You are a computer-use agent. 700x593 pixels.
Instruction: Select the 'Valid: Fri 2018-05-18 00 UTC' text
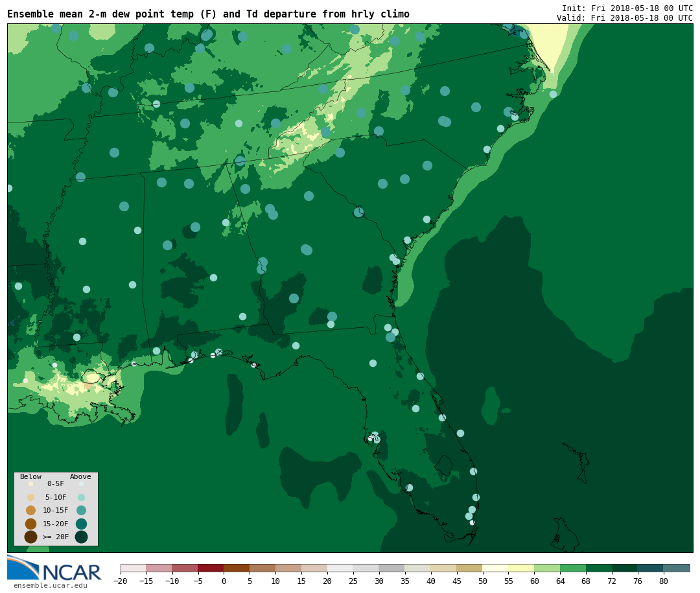click(625, 18)
